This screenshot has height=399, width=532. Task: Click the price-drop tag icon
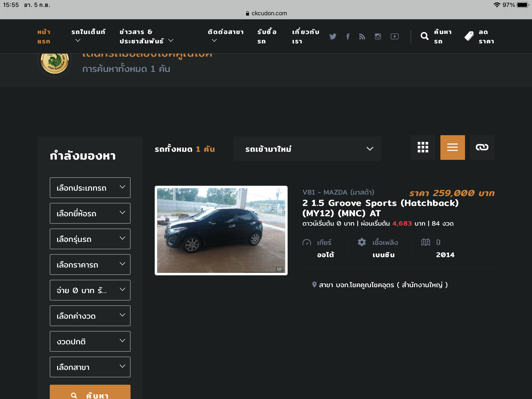point(469,36)
